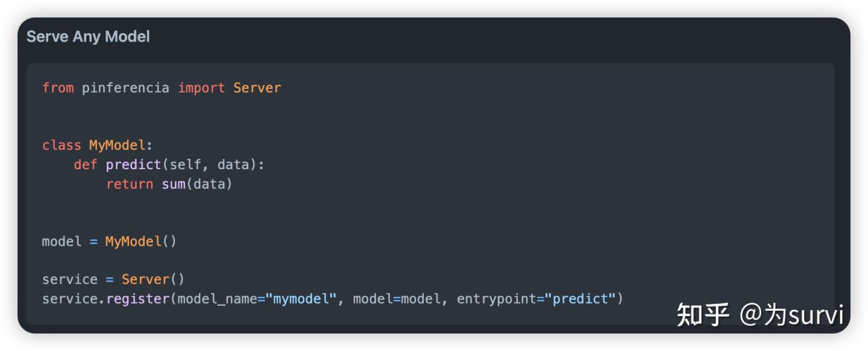
Task: Click the "Server()" constructor call
Action: point(153,279)
